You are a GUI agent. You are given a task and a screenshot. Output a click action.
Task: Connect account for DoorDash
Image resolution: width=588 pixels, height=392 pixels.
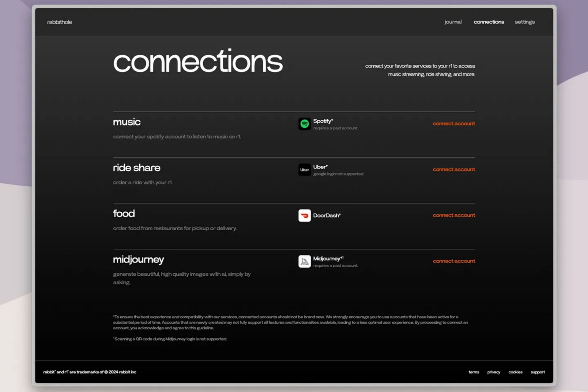coord(454,215)
